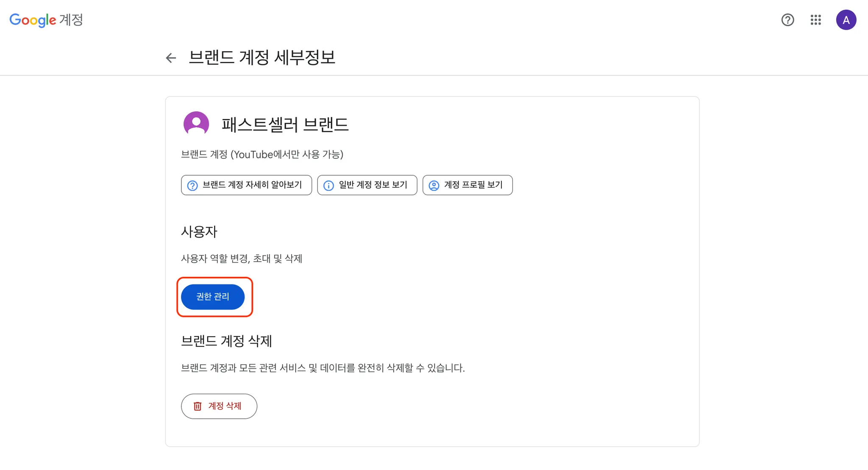Click the 브랜드 계정 세부정보 page title

click(262, 58)
